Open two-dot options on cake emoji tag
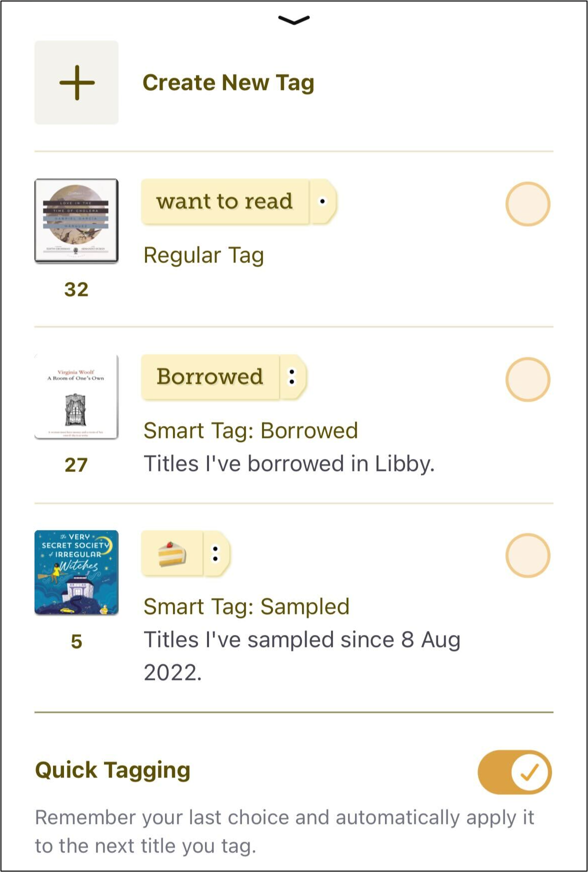 [216, 553]
